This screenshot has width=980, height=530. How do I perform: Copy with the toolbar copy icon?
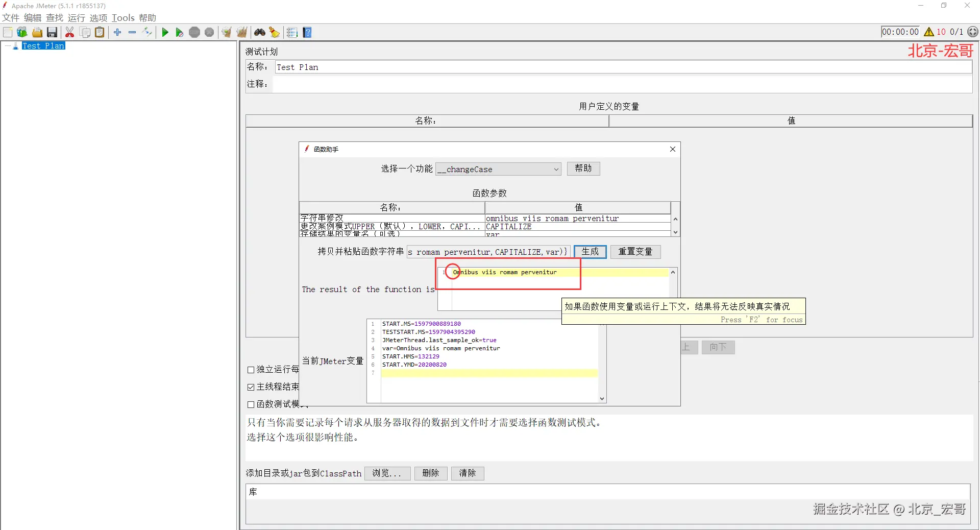(85, 32)
